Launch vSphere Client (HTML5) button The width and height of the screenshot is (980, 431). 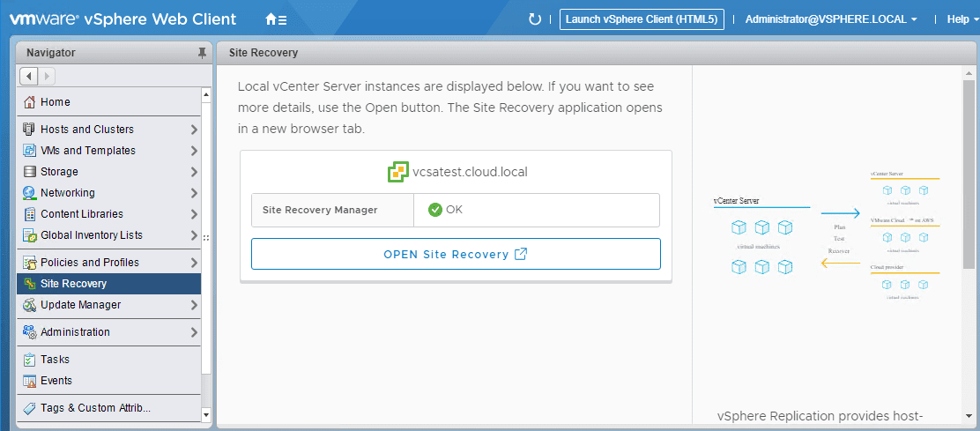pos(642,19)
